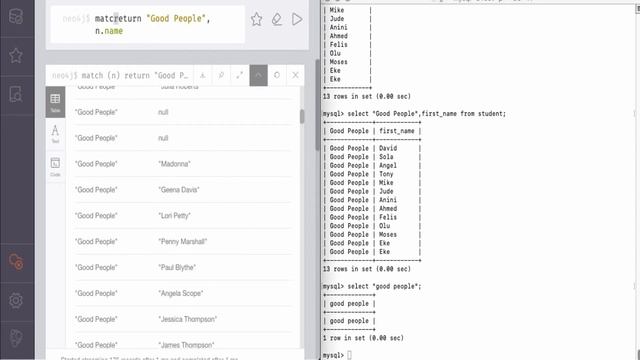
Task: Click "Good People" in the Madonna row
Action: click(x=96, y=164)
